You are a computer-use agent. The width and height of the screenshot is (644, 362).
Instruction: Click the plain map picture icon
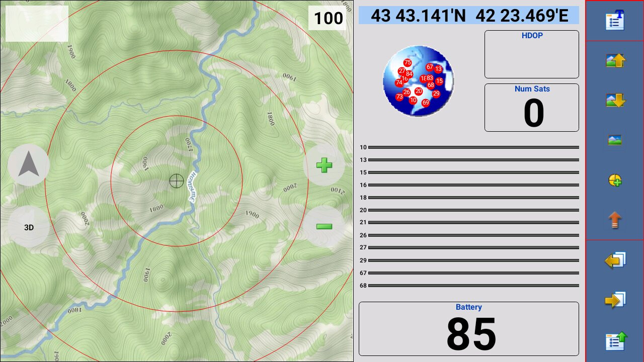click(x=615, y=140)
